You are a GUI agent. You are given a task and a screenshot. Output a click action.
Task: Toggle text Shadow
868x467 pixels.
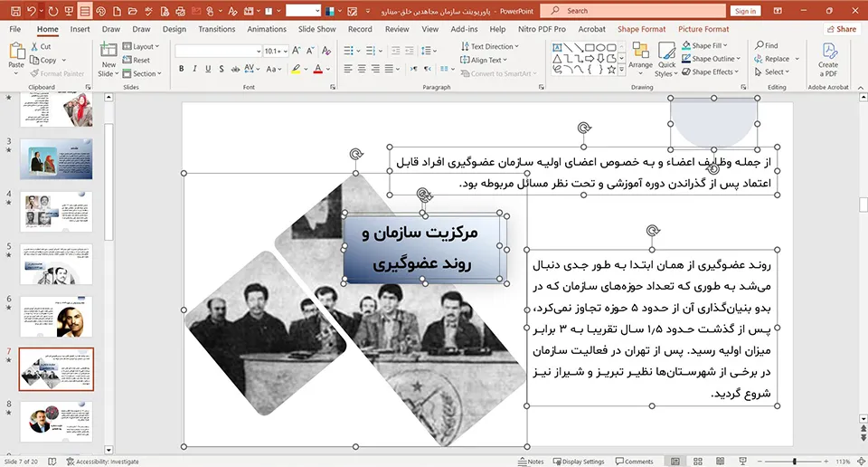click(222, 69)
